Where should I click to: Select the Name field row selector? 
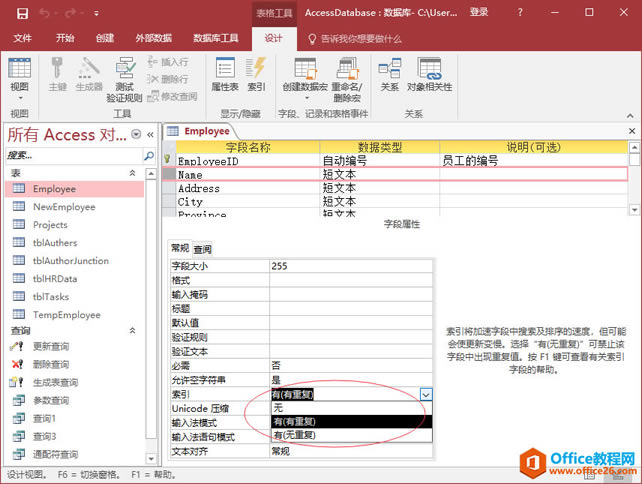[x=169, y=174]
